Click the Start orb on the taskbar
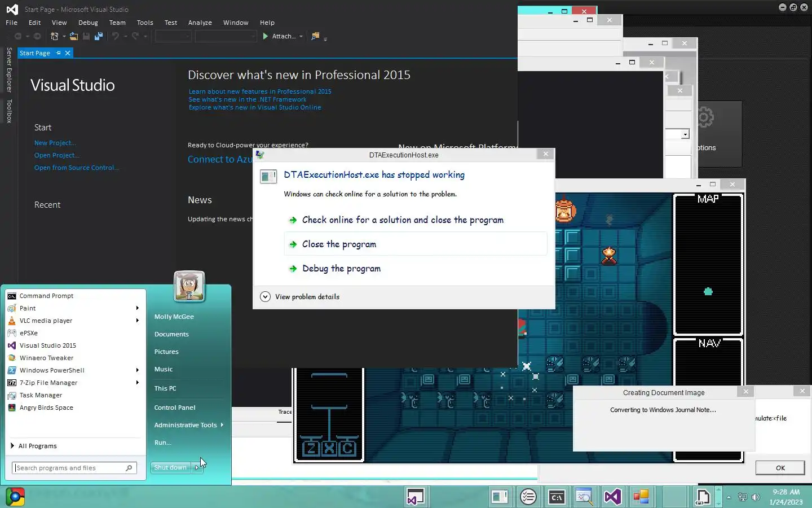The height and width of the screenshot is (508, 812). pos(15,497)
